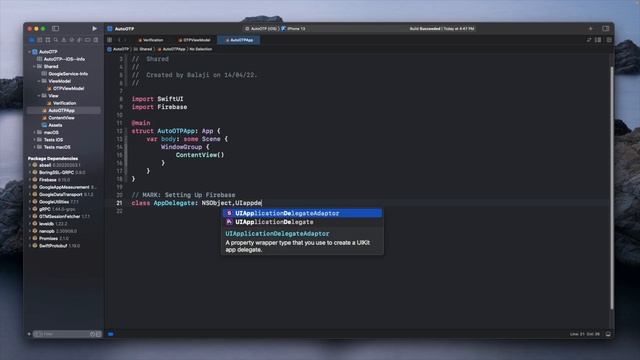640x360 pixels.
Task: Expand the abseil package
Action: pos(29,165)
